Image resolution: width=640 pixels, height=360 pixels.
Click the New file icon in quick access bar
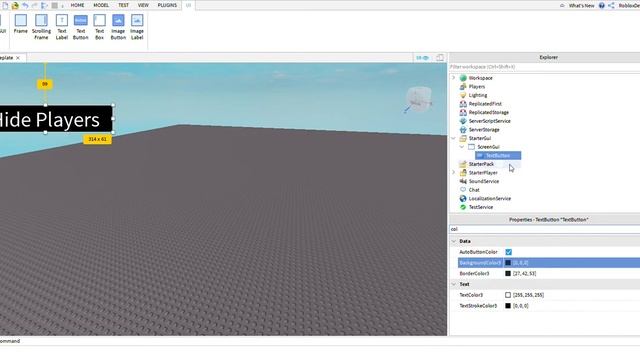(5, 5)
